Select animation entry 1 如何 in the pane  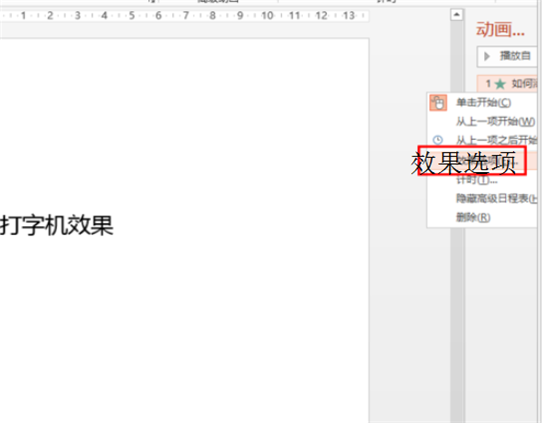[x=507, y=84]
